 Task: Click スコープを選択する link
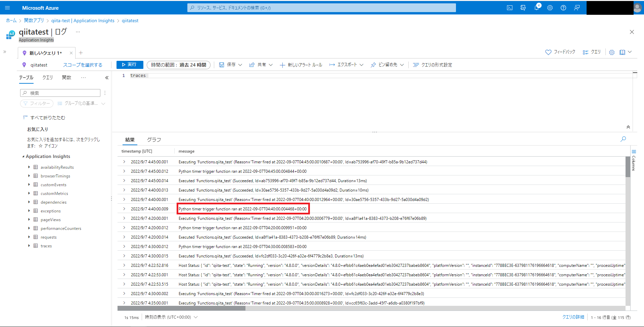(x=83, y=65)
